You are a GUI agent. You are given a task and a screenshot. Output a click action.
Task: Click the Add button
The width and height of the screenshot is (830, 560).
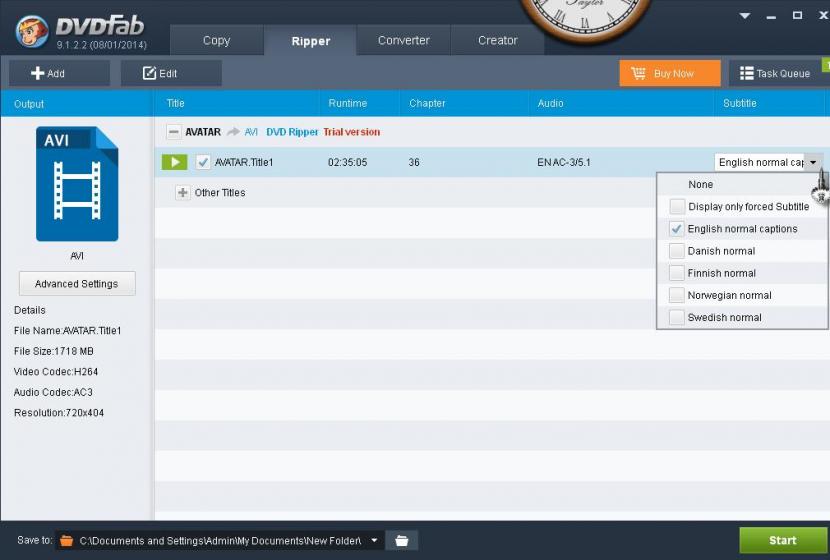click(59, 73)
